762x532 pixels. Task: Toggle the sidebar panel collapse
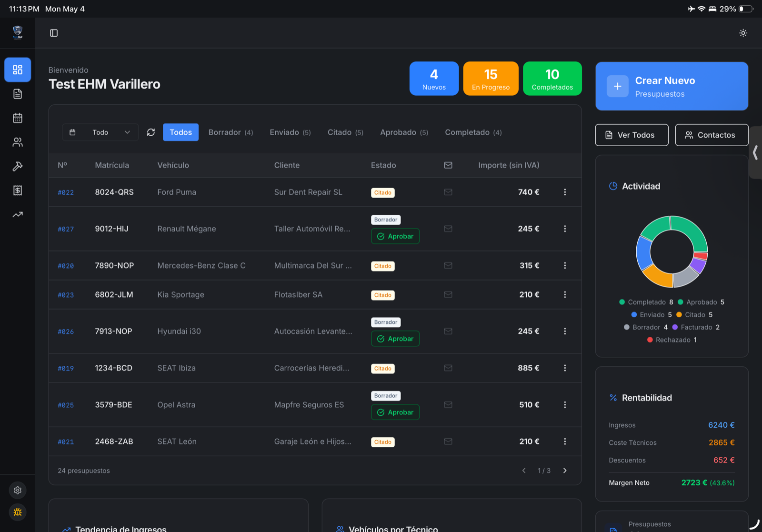pyautogui.click(x=54, y=33)
